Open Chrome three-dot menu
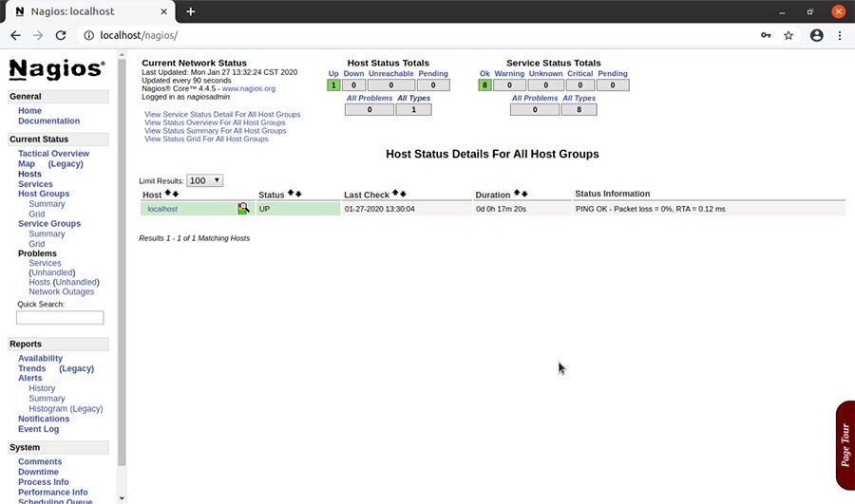The height and width of the screenshot is (504, 855). coord(840,35)
